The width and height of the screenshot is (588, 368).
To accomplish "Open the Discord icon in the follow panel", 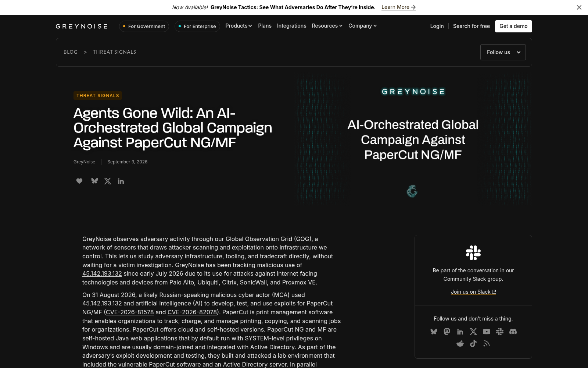I will click(513, 332).
